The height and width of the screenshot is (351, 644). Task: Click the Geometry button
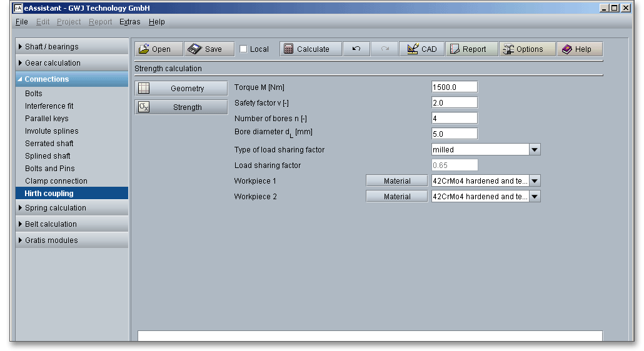click(x=181, y=89)
